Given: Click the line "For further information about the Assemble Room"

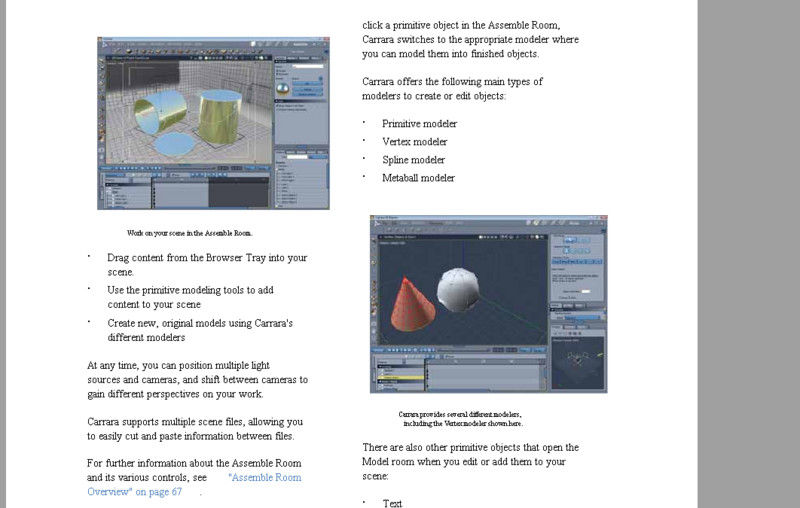Looking at the screenshot, I should [194, 463].
